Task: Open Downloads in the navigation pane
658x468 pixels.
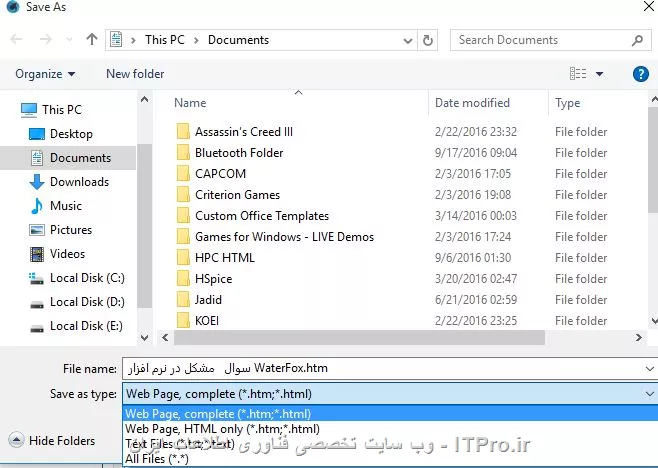Action: 69,182
